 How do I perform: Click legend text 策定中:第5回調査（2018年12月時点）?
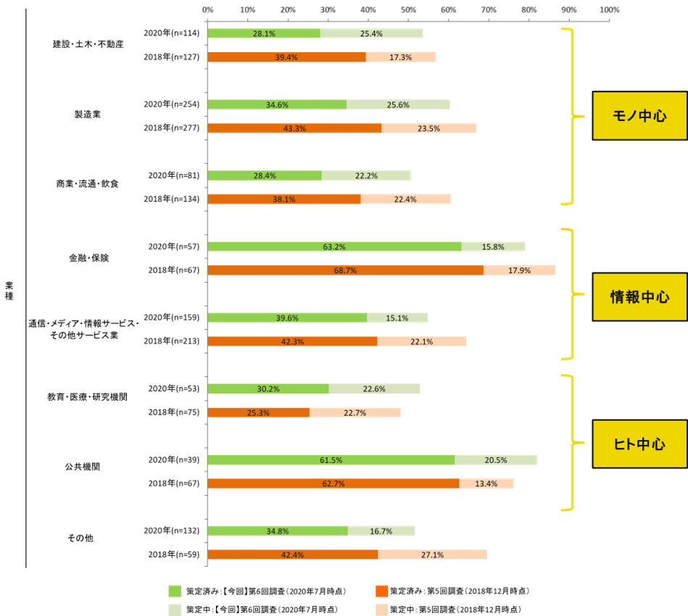(455, 610)
